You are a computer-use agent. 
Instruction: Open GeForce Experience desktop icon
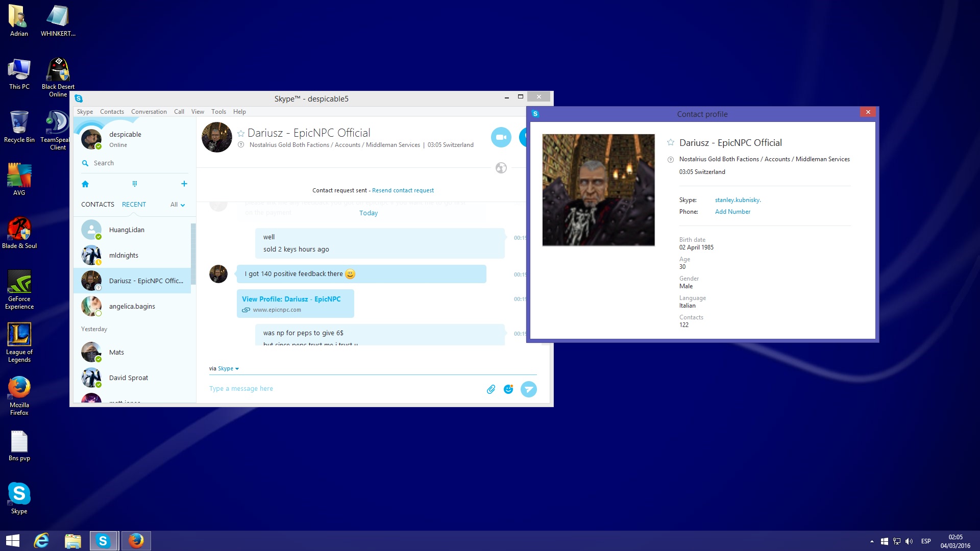(x=19, y=289)
